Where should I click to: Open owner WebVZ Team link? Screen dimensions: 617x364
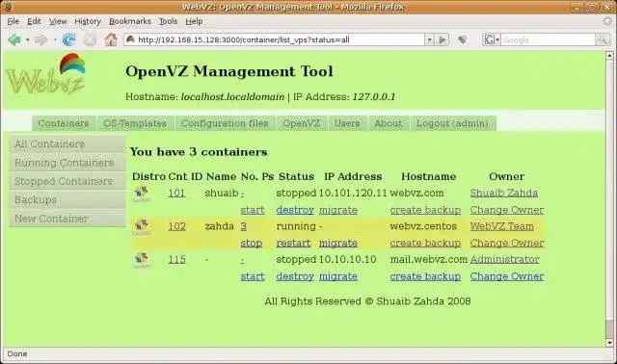coord(502,226)
